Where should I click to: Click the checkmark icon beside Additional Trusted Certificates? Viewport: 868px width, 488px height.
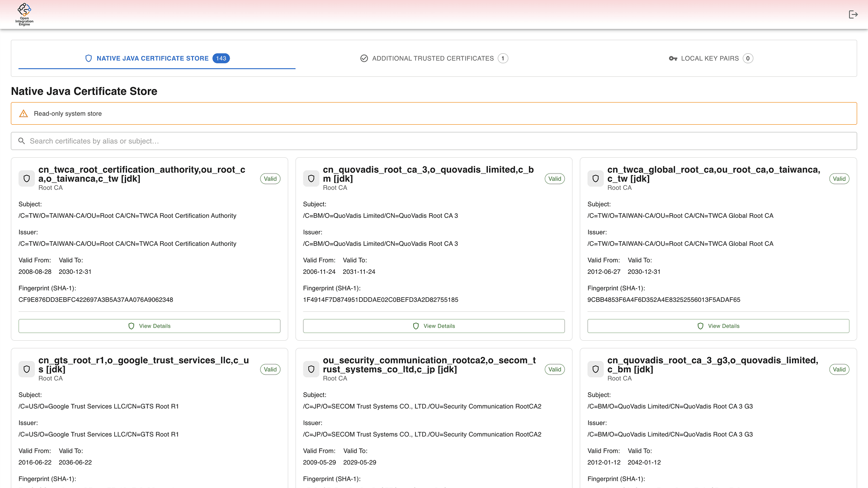click(364, 58)
